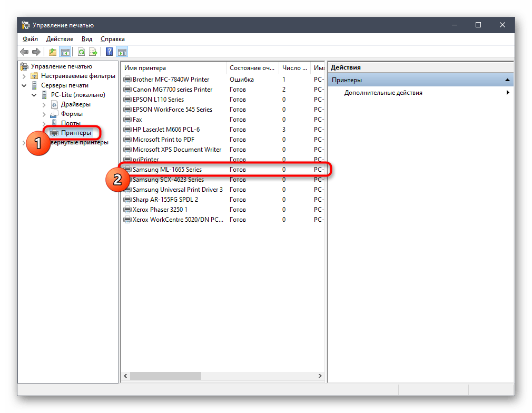Click the Up one level folder icon
Screen dimensions: 532x413
(52, 52)
